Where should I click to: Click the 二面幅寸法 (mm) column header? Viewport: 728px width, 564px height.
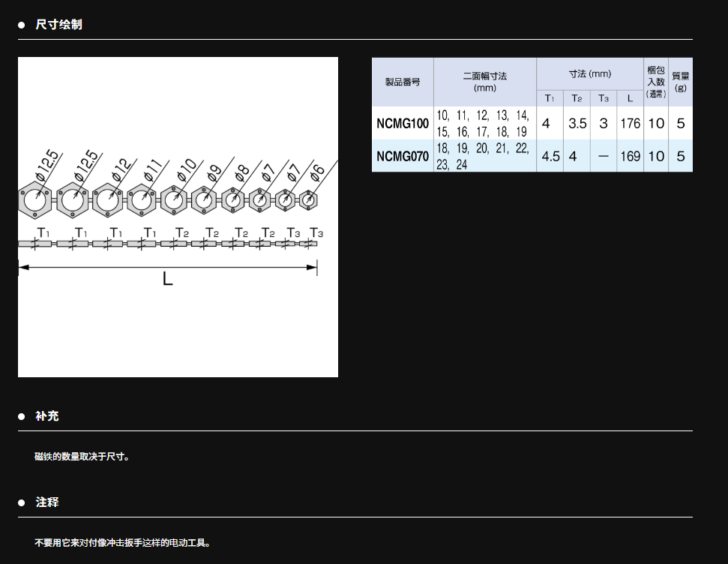point(485,82)
